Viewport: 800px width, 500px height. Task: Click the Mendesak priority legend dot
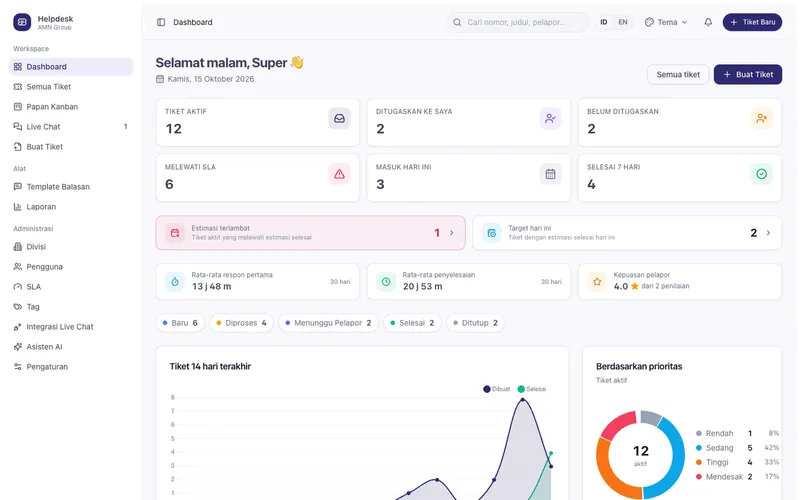pyautogui.click(x=698, y=477)
